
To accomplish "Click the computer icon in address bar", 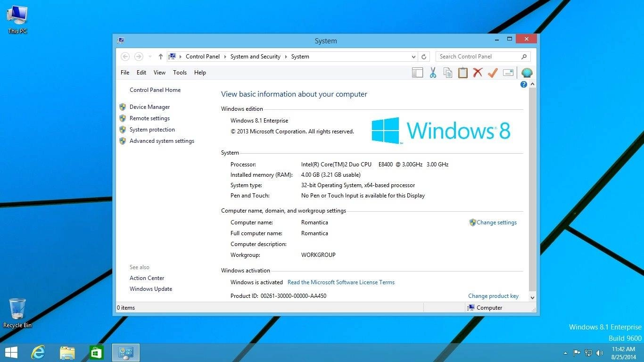I will [172, 57].
